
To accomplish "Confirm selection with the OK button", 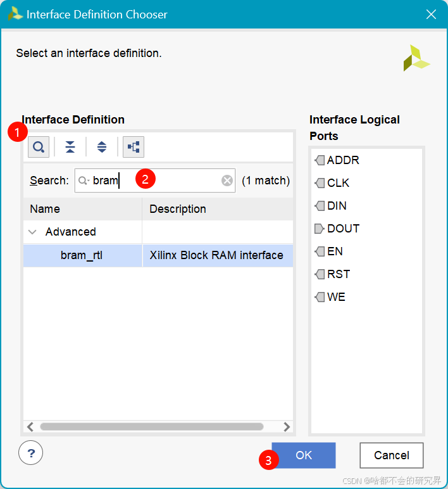I will click(304, 455).
